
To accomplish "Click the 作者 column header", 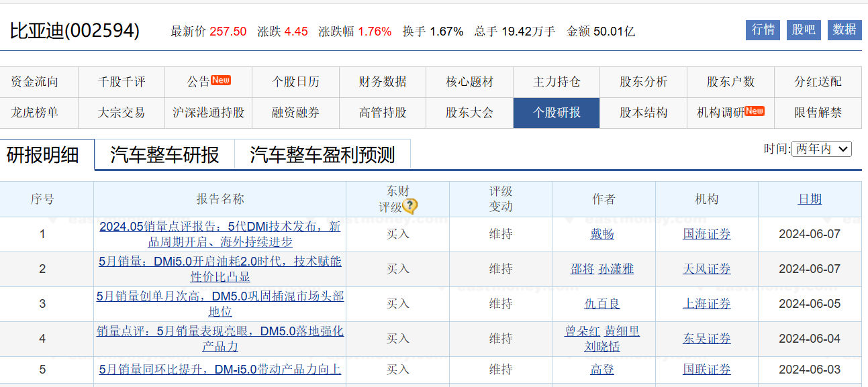I will tap(604, 199).
